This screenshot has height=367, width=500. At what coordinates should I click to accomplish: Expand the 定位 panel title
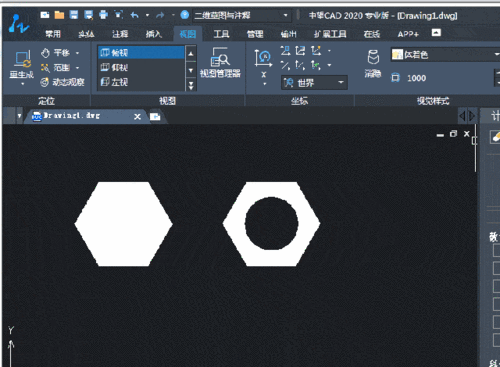coord(46,101)
